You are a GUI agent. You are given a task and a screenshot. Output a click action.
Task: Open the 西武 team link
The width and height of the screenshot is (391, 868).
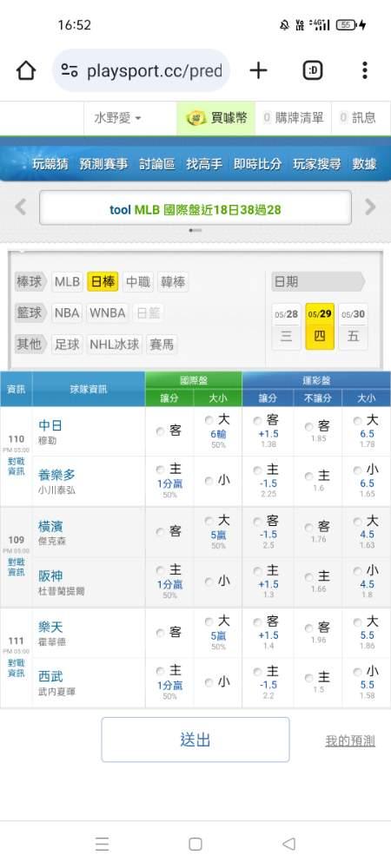point(50,676)
